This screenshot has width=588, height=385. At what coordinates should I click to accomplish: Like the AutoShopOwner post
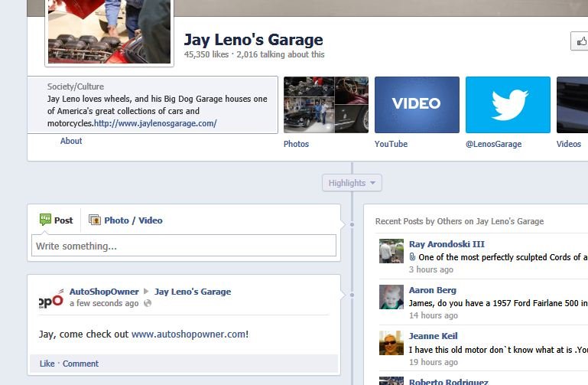pyautogui.click(x=47, y=364)
